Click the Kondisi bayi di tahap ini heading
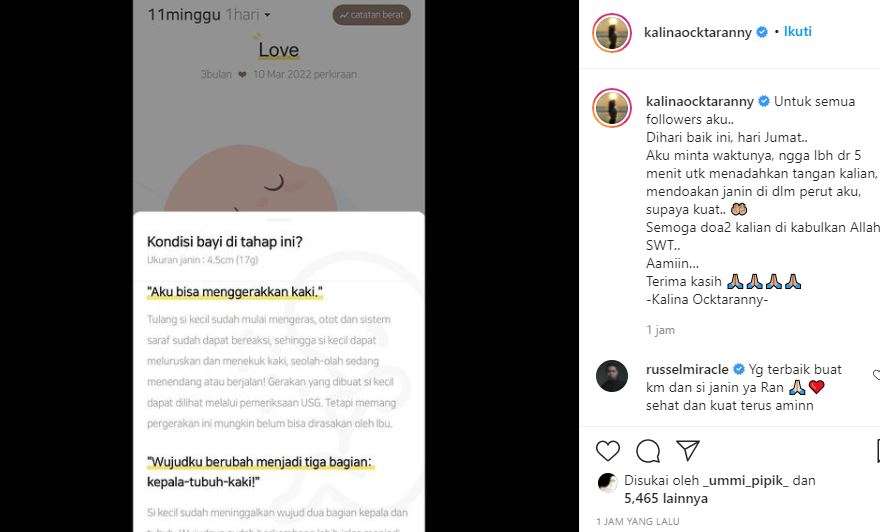Viewport: 880px width, 532px height. click(224, 242)
